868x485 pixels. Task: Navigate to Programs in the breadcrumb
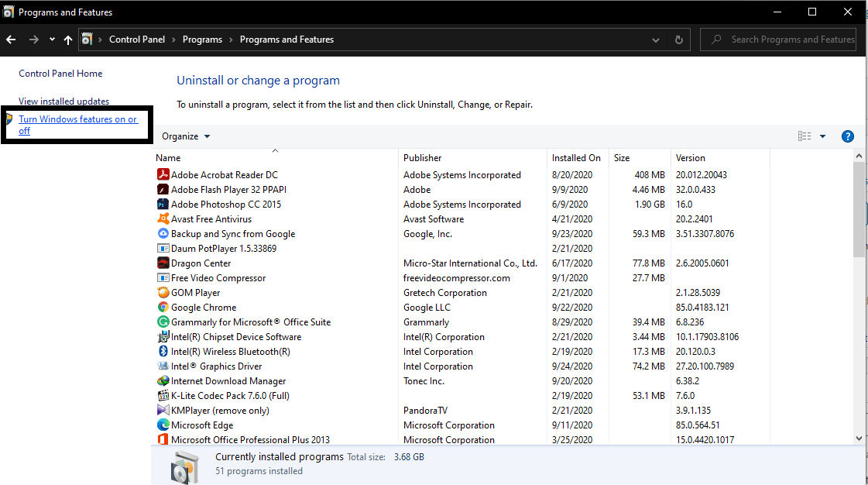pos(202,39)
